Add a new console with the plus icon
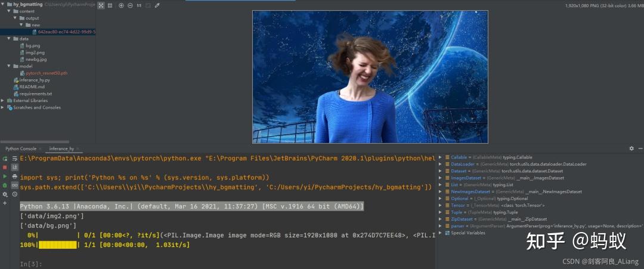The height and width of the screenshot is (269, 644). pos(5,203)
